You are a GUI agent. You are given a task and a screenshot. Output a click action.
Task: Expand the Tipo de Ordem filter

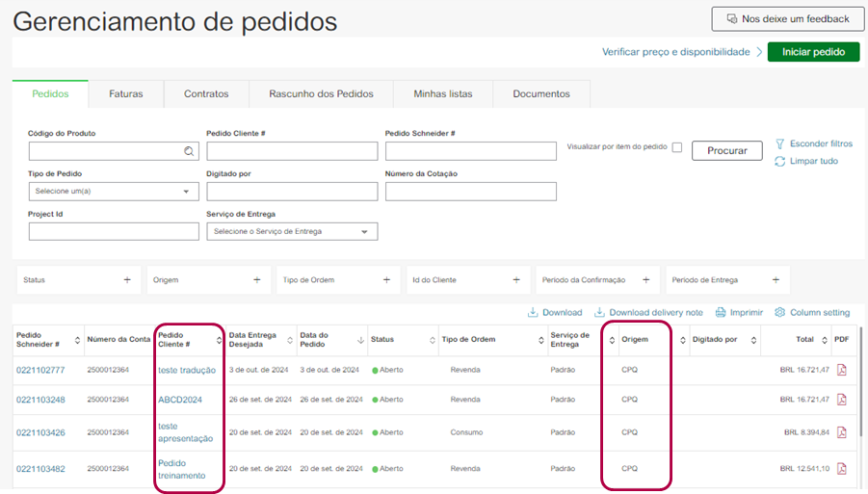pos(386,280)
